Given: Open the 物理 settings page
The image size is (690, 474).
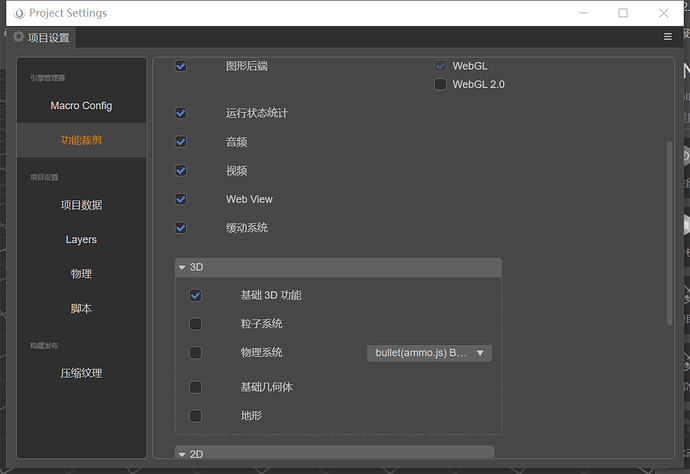Looking at the screenshot, I should coord(81,274).
